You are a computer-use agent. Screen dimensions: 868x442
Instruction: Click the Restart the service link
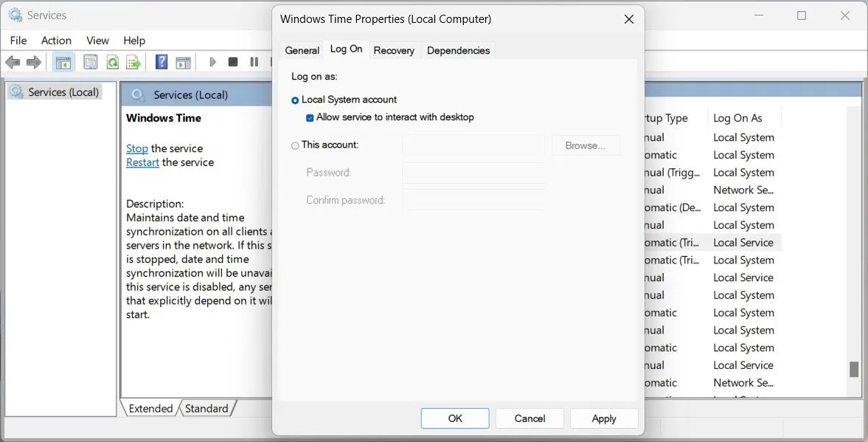[x=142, y=162]
